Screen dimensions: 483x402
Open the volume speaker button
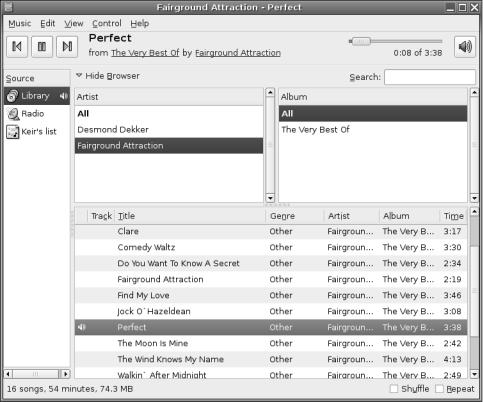(465, 47)
